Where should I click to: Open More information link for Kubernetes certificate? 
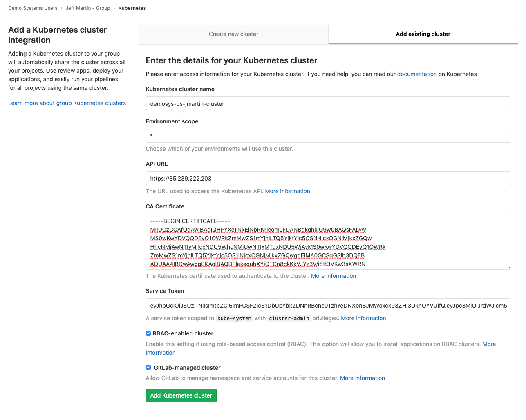[334, 276]
